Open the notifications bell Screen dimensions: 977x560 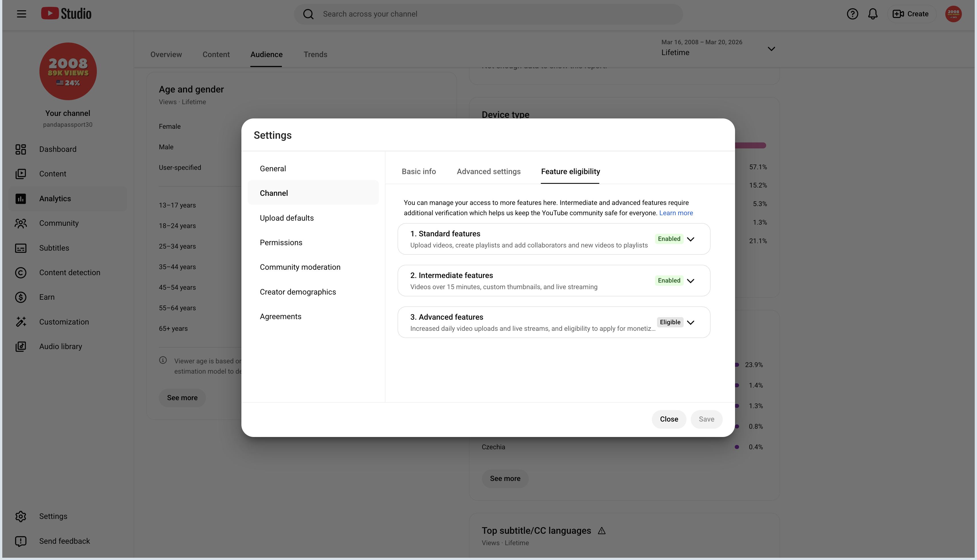873,14
